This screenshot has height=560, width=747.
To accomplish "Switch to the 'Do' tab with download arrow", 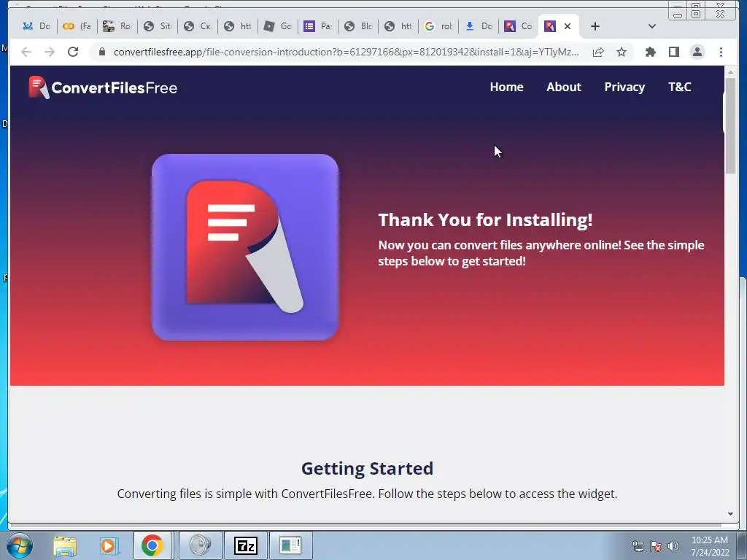I will (x=479, y=26).
